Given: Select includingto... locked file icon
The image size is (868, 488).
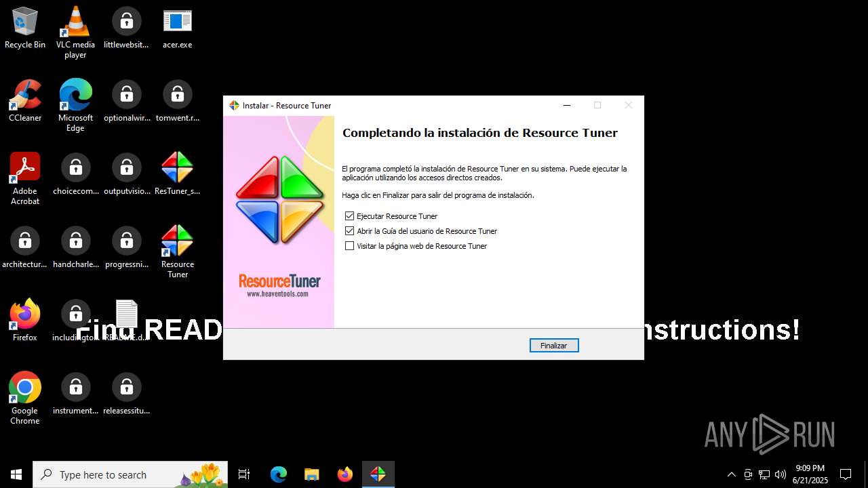Looking at the screenshot, I should coord(75,321).
